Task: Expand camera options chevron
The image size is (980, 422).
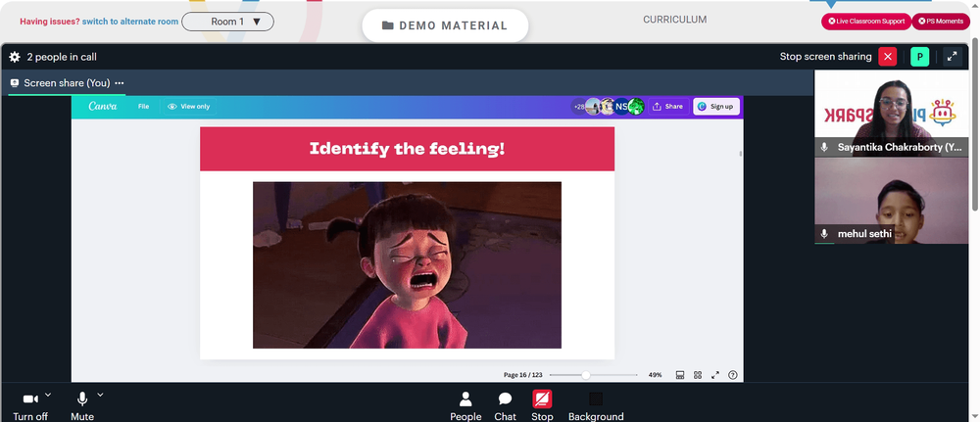Action: coord(48,395)
